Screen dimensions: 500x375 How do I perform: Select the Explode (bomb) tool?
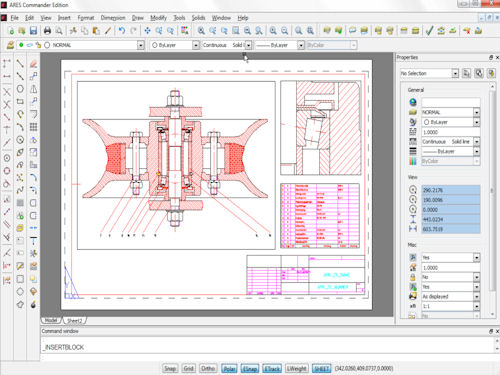(x=33, y=304)
